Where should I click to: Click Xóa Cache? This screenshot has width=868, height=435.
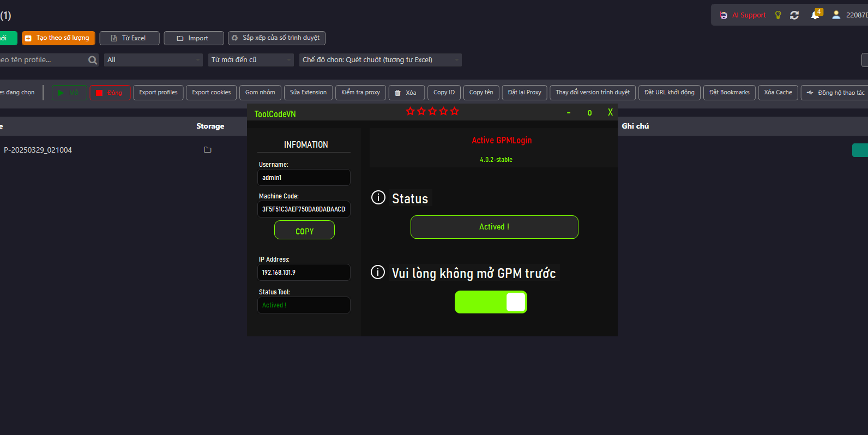[x=778, y=93]
